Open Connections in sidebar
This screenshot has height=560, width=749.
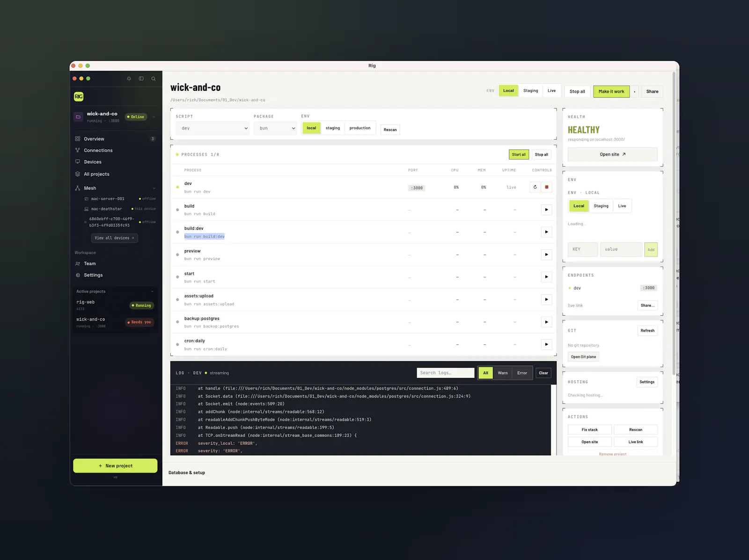click(115, 150)
